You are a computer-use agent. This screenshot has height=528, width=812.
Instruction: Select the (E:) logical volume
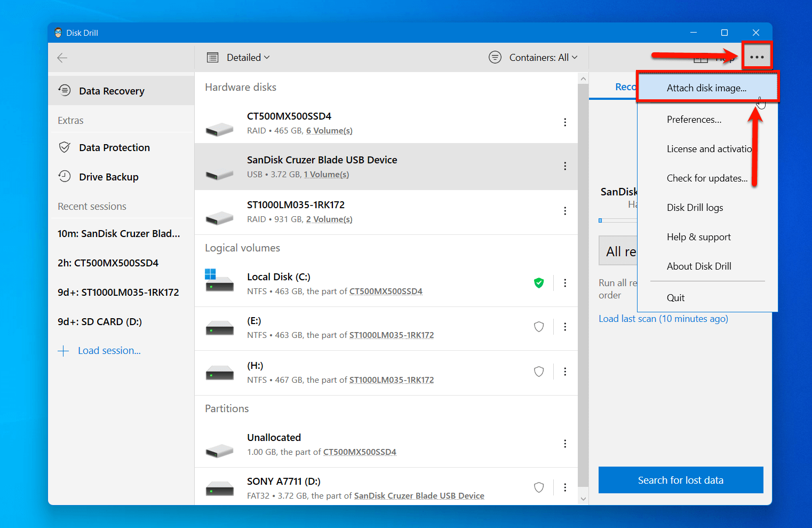pyautogui.click(x=386, y=328)
